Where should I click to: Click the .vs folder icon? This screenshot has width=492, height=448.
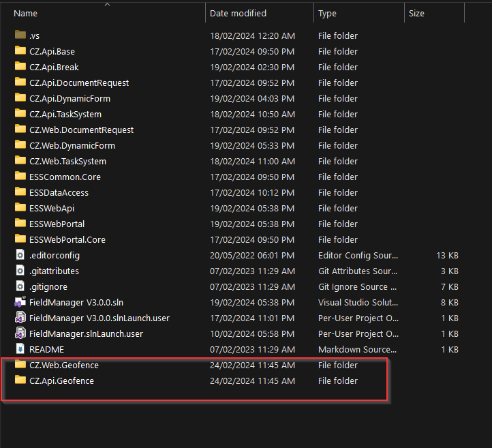coord(20,35)
